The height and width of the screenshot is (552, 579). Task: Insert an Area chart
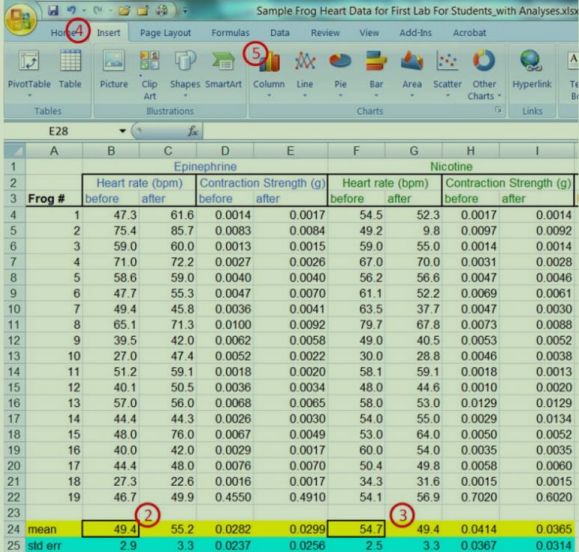(412, 74)
